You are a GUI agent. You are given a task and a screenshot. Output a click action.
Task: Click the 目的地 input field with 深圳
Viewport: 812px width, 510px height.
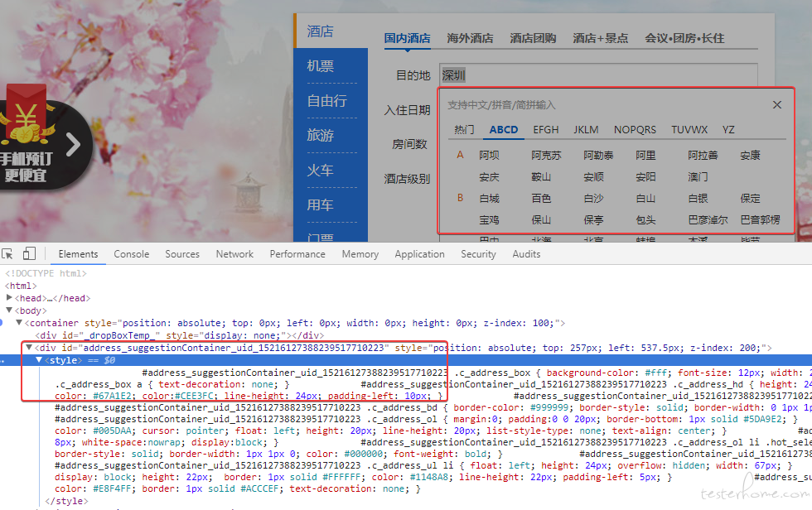coord(598,75)
